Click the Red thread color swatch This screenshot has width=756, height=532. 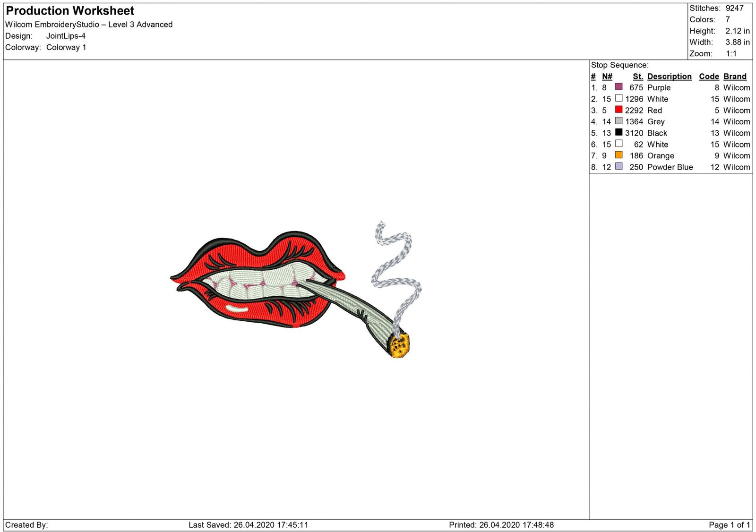pyautogui.click(x=619, y=110)
